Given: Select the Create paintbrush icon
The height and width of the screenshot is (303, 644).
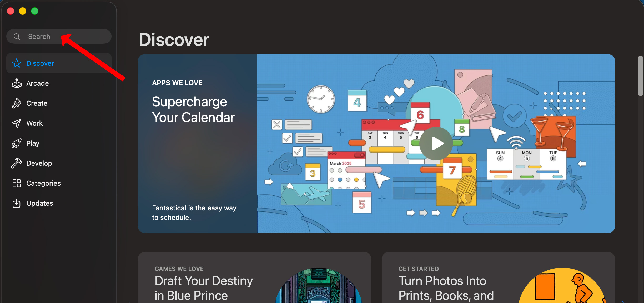Looking at the screenshot, I should [17, 103].
